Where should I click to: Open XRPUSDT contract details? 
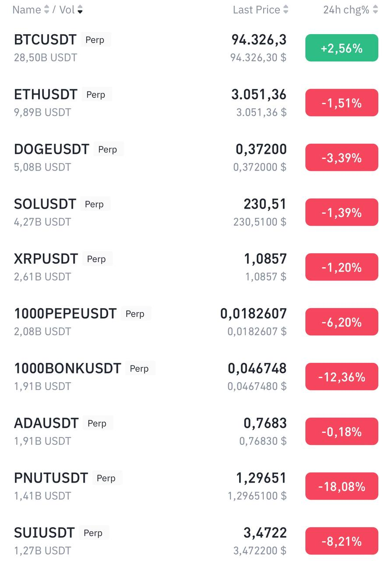[46, 259]
